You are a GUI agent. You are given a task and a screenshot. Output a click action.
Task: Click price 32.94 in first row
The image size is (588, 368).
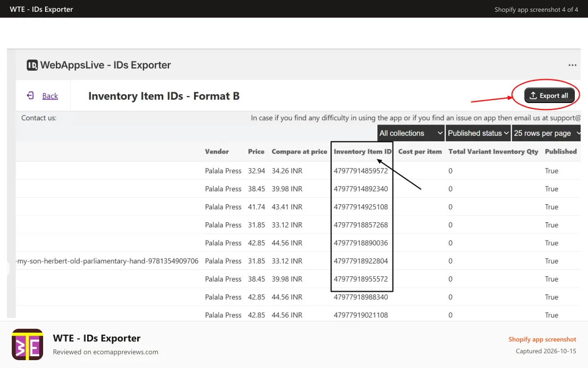click(256, 171)
